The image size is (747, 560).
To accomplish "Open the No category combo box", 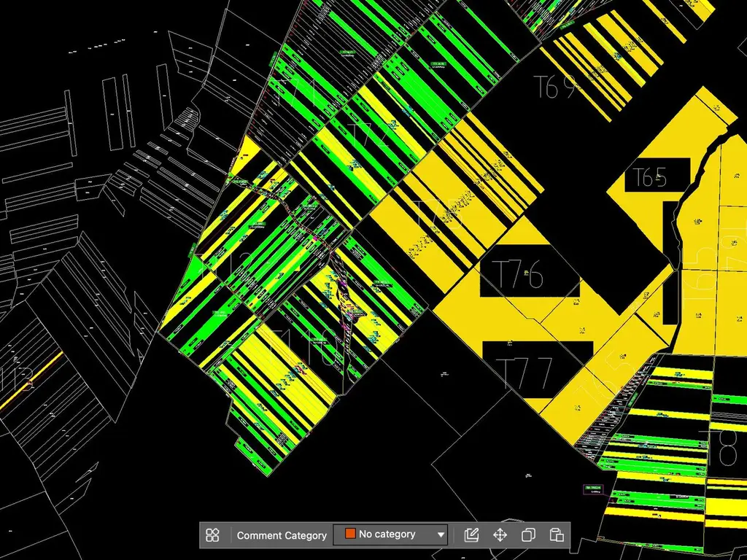I will (x=390, y=534).
